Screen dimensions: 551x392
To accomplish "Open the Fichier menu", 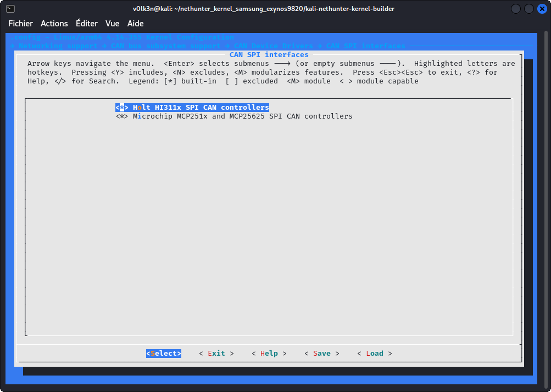I will (20, 24).
